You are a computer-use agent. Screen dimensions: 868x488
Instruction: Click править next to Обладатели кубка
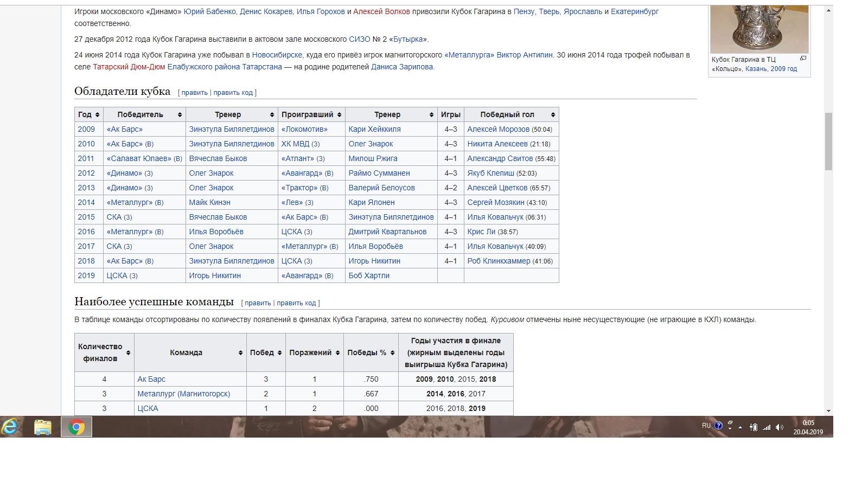pyautogui.click(x=194, y=93)
